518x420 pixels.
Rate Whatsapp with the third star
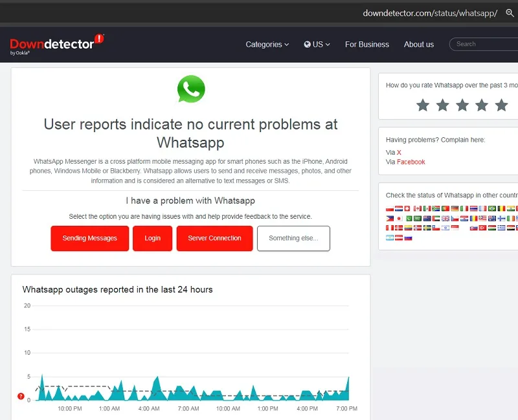pos(462,105)
